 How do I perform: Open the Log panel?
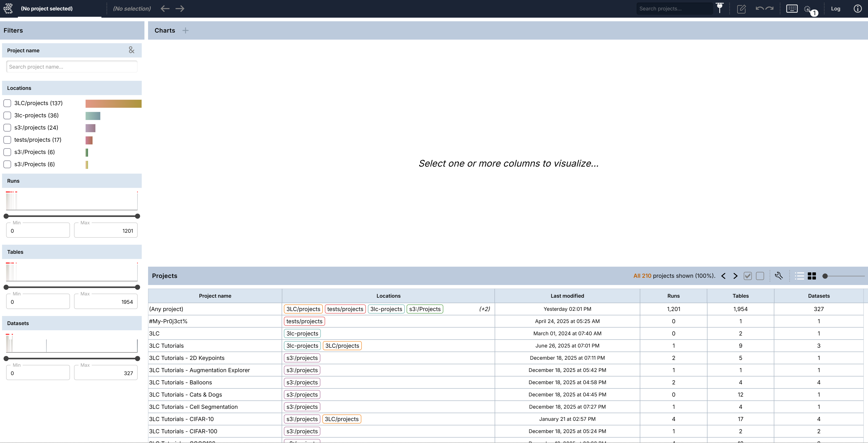[836, 9]
